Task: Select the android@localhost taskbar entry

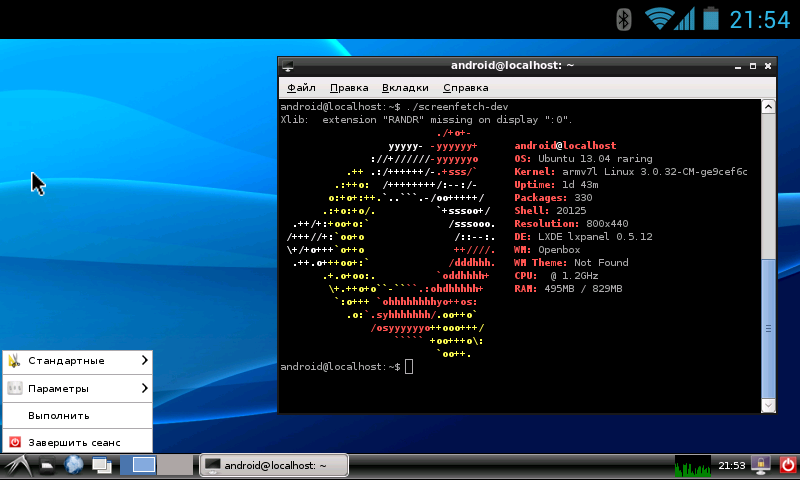Action: coord(274,465)
